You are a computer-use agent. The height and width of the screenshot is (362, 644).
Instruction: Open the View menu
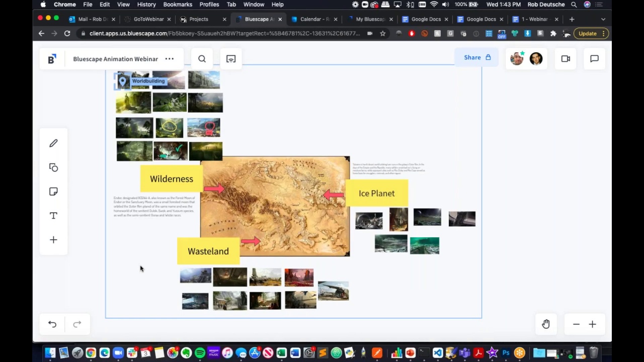[123, 5]
